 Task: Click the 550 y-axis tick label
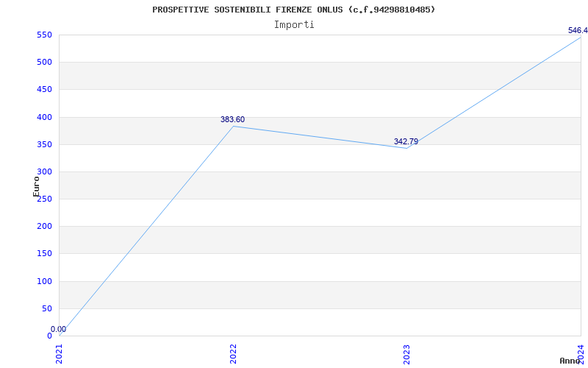[x=44, y=35]
